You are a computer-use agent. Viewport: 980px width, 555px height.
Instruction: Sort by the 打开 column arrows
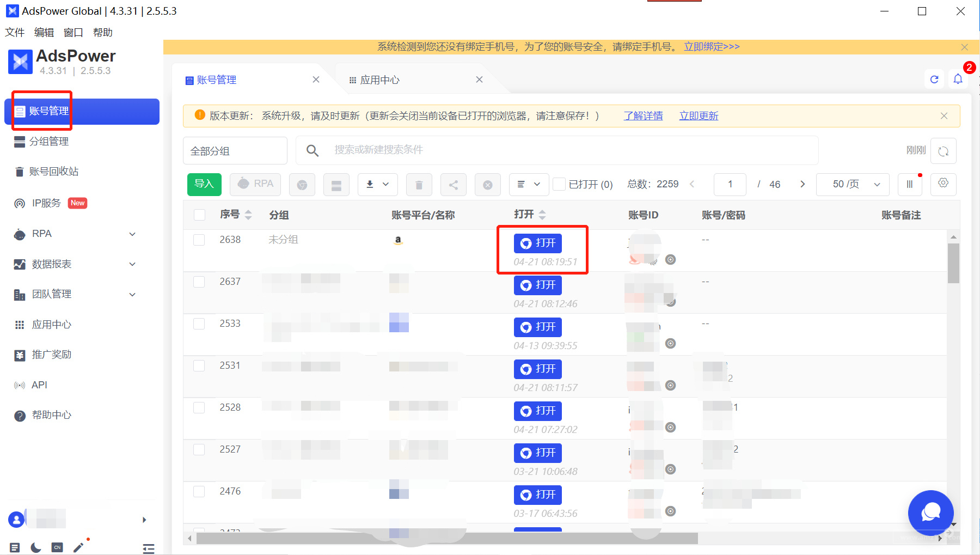click(542, 215)
